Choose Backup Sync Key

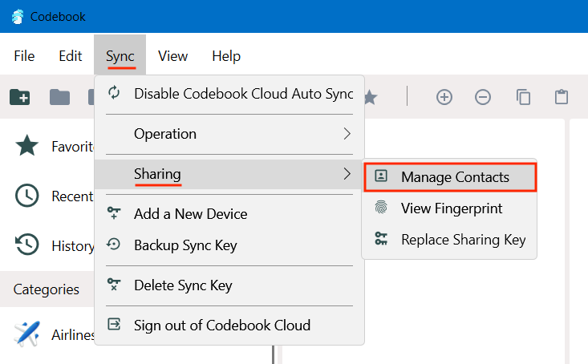tap(229, 245)
